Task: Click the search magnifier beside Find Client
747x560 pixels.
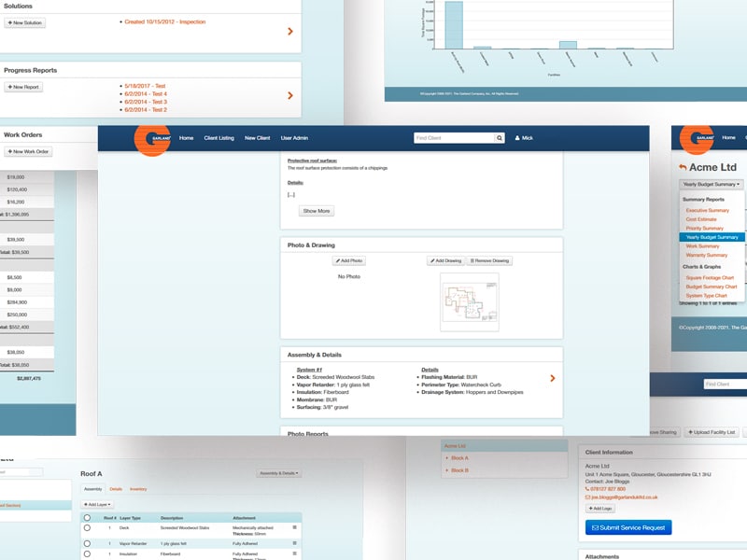Action: 500,138
